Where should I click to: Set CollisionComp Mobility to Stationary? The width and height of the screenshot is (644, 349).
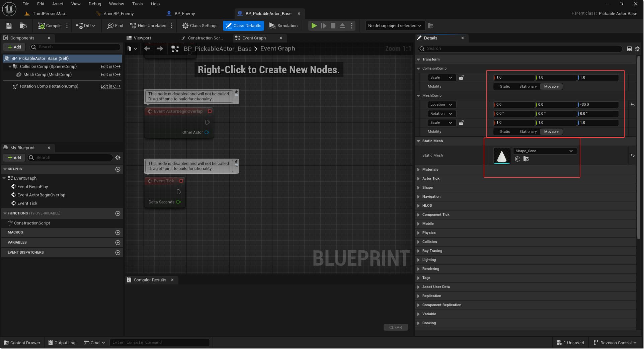point(528,87)
